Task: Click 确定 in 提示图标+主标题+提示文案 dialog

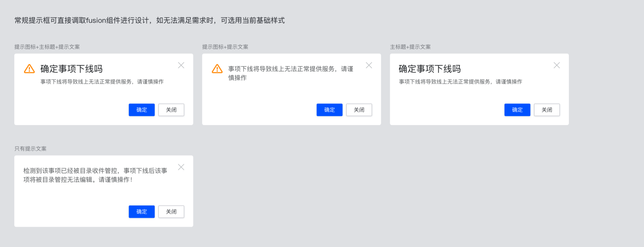Action: click(142, 110)
